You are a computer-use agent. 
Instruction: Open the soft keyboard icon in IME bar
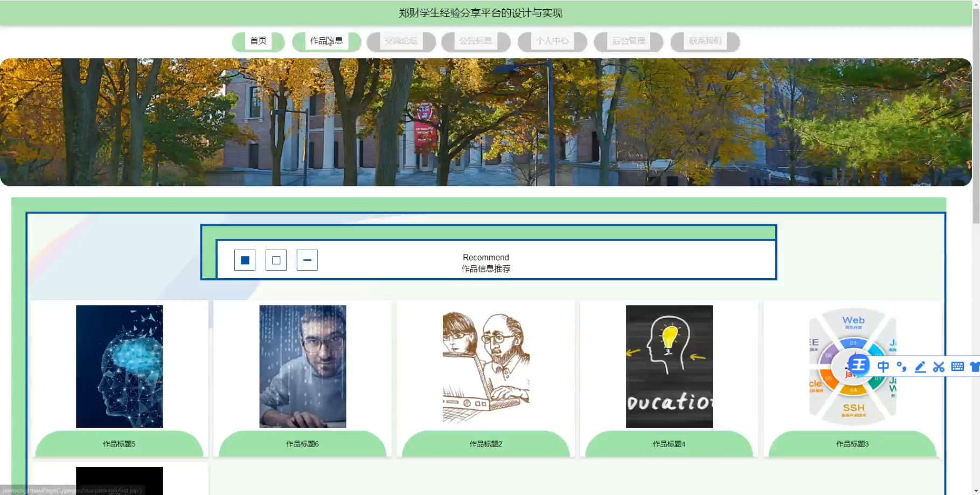click(957, 367)
